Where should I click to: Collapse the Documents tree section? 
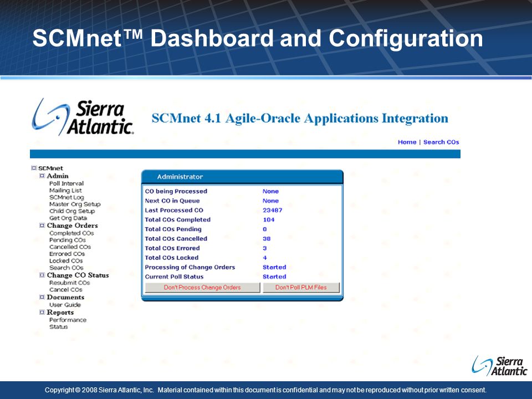[42, 297]
